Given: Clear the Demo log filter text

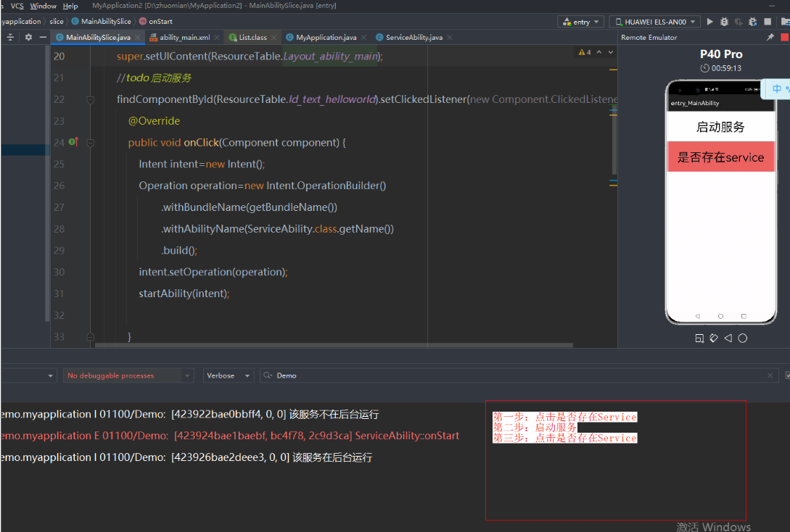Looking at the screenshot, I should 770,375.
